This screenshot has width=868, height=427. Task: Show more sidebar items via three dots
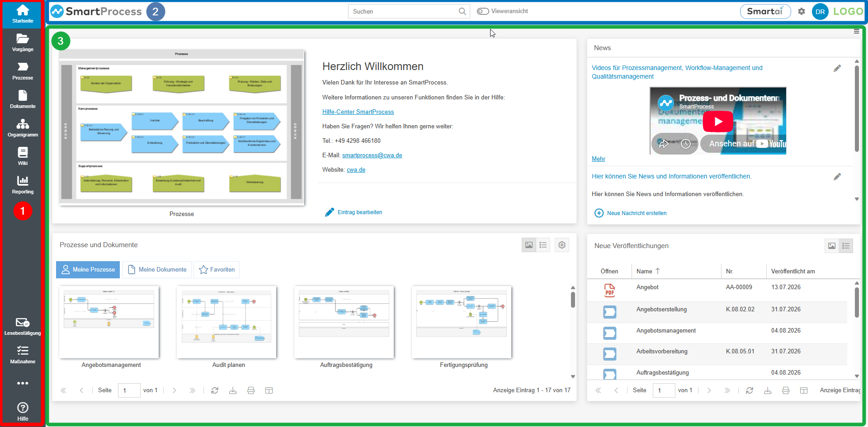point(23,383)
